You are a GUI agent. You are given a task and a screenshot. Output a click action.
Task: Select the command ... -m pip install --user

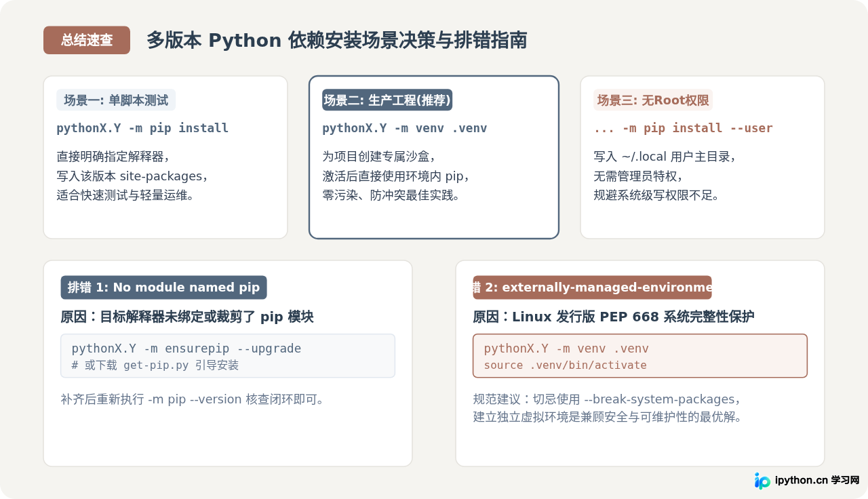pyautogui.click(x=683, y=128)
